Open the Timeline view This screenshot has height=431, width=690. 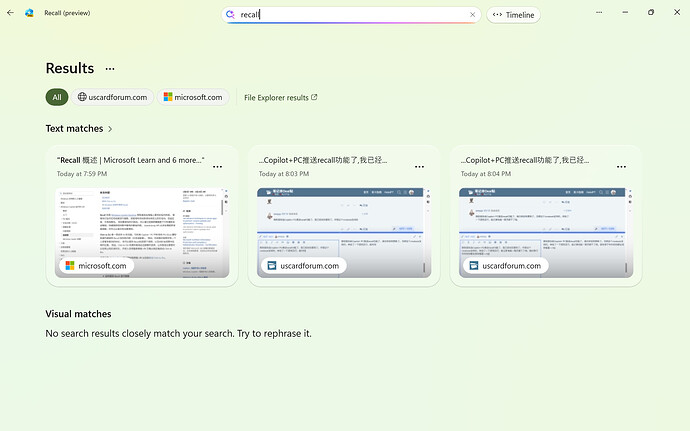[513, 15]
